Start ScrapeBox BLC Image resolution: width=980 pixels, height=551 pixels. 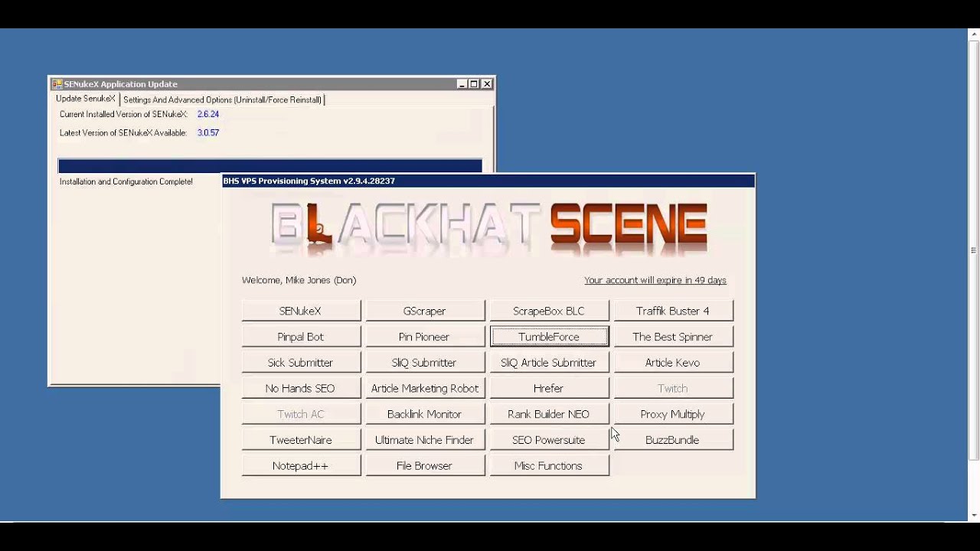[x=549, y=311]
